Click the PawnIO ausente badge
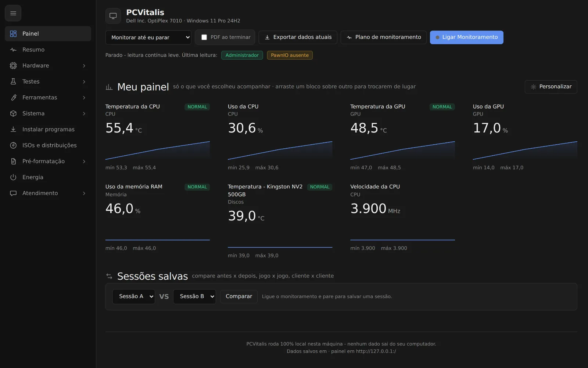588x368 pixels. [x=290, y=55]
